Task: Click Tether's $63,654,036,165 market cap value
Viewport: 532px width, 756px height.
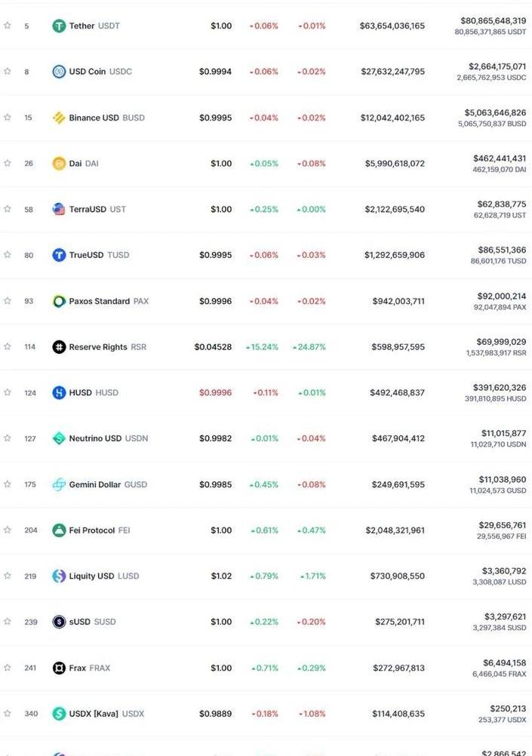Action: (392, 26)
